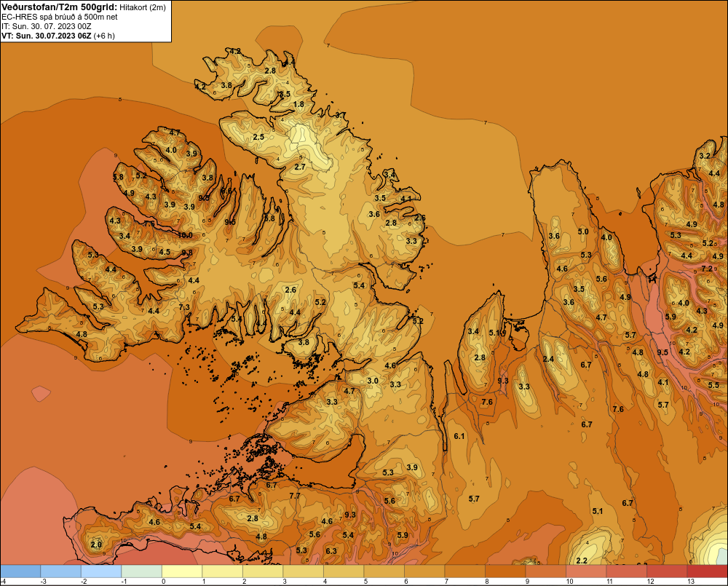Screen dimensions: 728x586
Task: Click the '10.0' temperature value on the map
Action: pyautogui.click(x=185, y=235)
